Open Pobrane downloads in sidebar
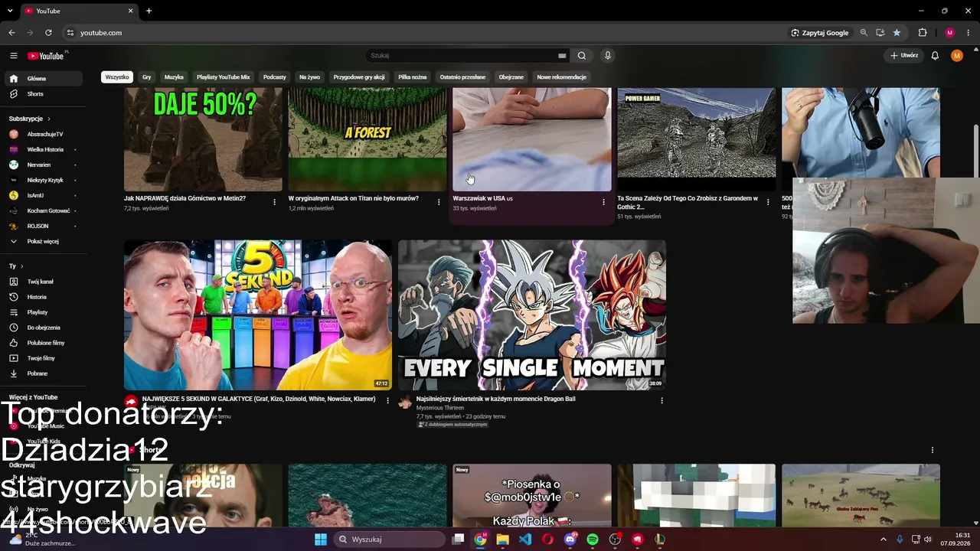 point(42,373)
